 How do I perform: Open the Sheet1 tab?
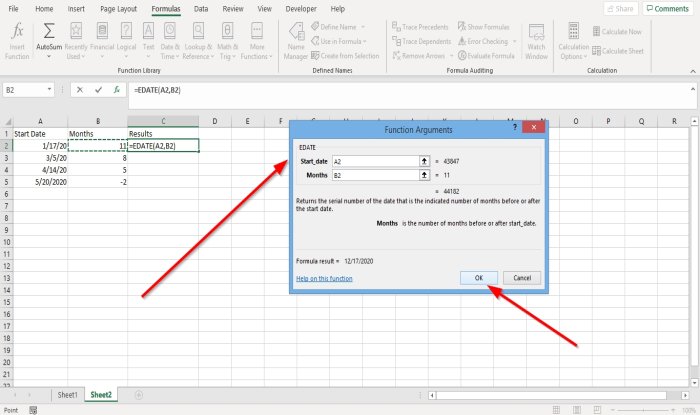[x=67, y=395]
